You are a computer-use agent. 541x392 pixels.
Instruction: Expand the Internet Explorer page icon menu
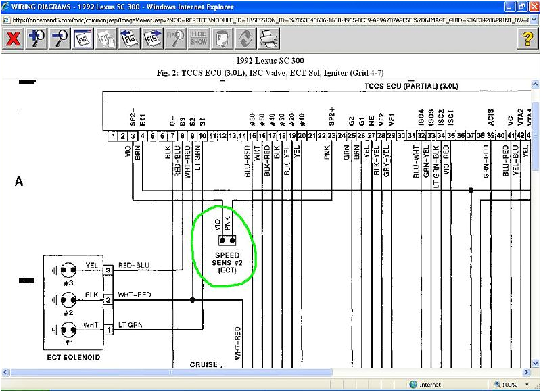(x=5, y=20)
